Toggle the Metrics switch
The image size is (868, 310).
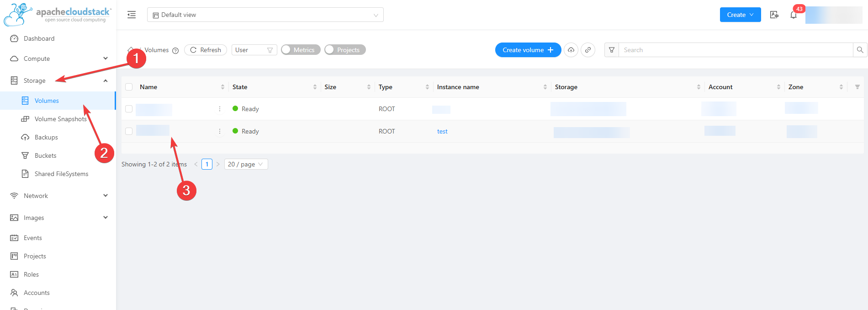(x=301, y=50)
